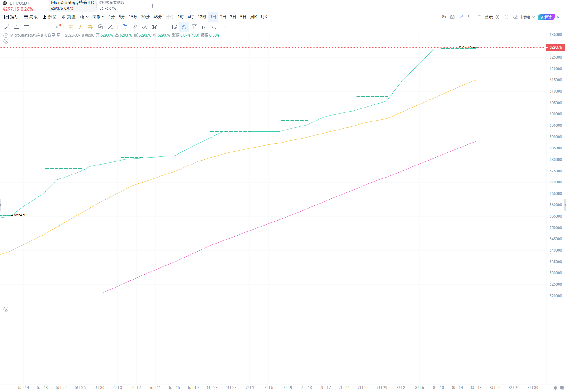The height and width of the screenshot is (392, 566).
Task: Toggle the 大 large order indicator
Action: (x=81, y=27)
